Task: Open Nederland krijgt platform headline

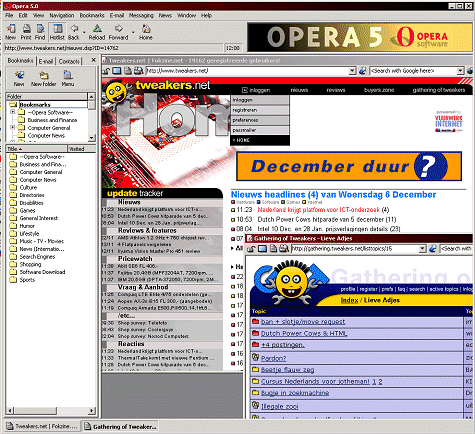Action: click(318, 210)
